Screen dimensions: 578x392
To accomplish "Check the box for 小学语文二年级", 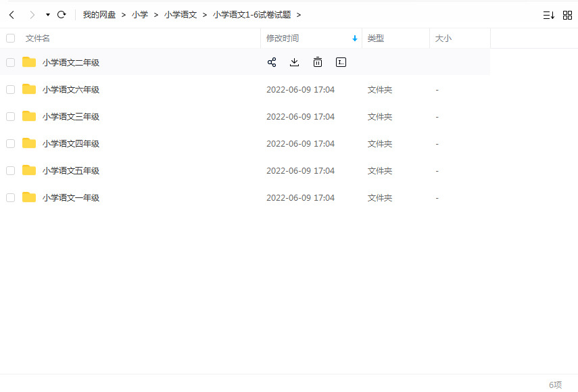I will (11, 63).
